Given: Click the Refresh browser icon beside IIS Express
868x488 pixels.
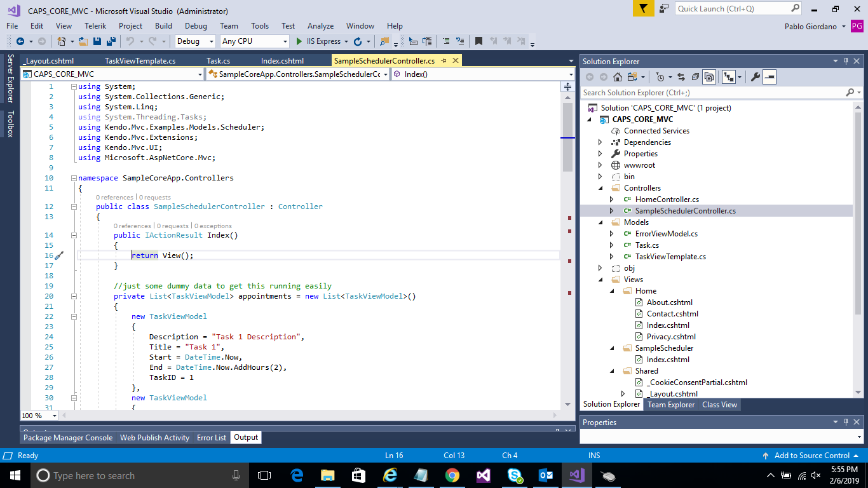Looking at the screenshot, I should 358,41.
